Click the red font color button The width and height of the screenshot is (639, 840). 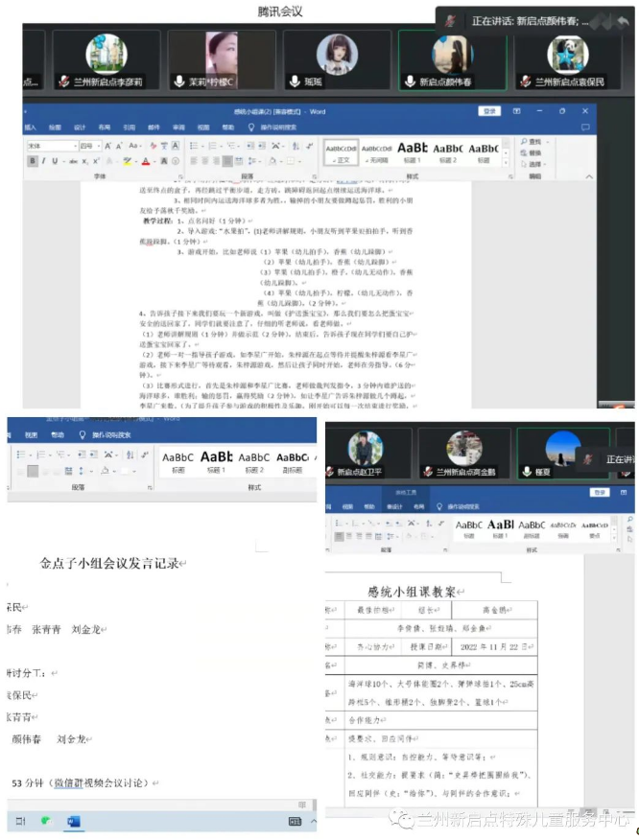[145, 161]
